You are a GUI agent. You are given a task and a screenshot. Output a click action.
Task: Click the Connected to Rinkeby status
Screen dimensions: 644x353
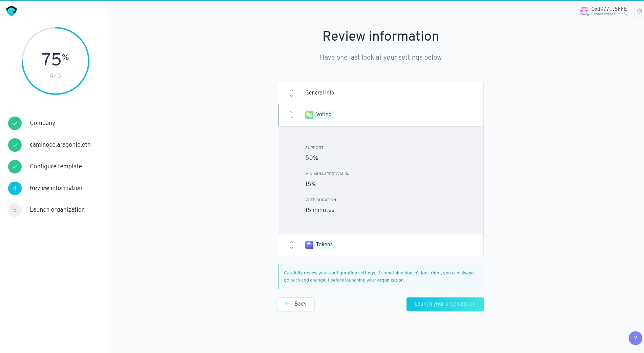click(609, 14)
